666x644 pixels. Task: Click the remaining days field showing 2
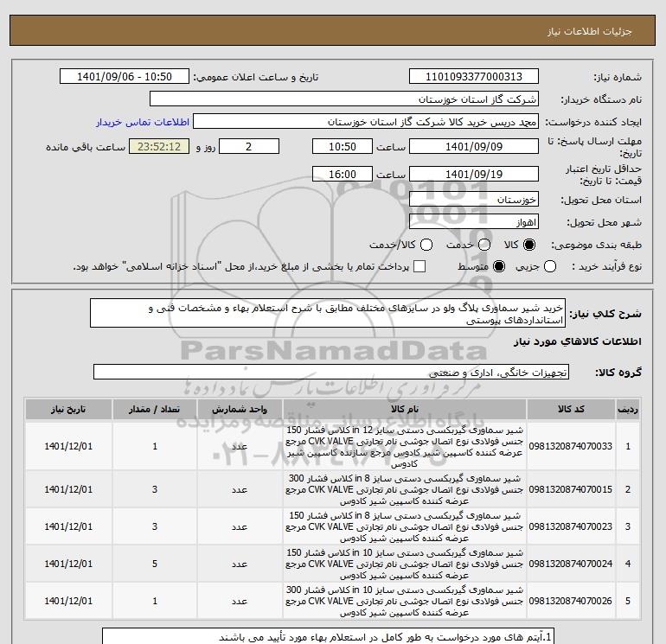249,146
